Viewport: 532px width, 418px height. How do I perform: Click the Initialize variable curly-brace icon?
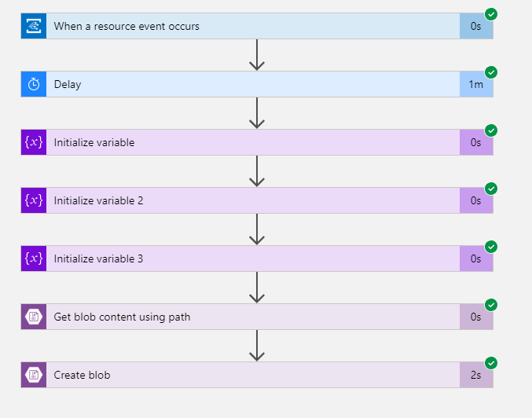[x=34, y=142]
